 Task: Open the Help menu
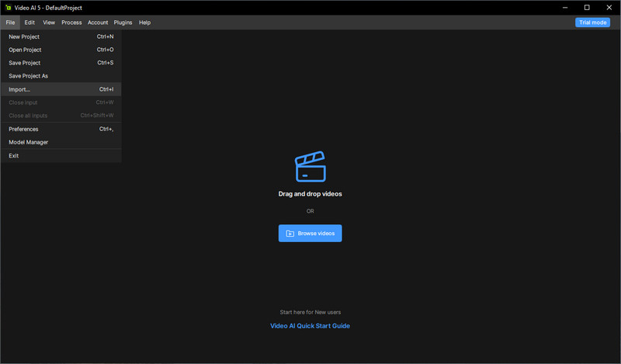point(144,23)
